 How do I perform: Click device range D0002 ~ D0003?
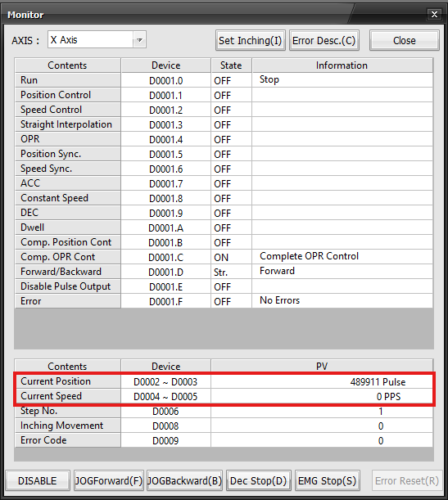click(x=165, y=382)
